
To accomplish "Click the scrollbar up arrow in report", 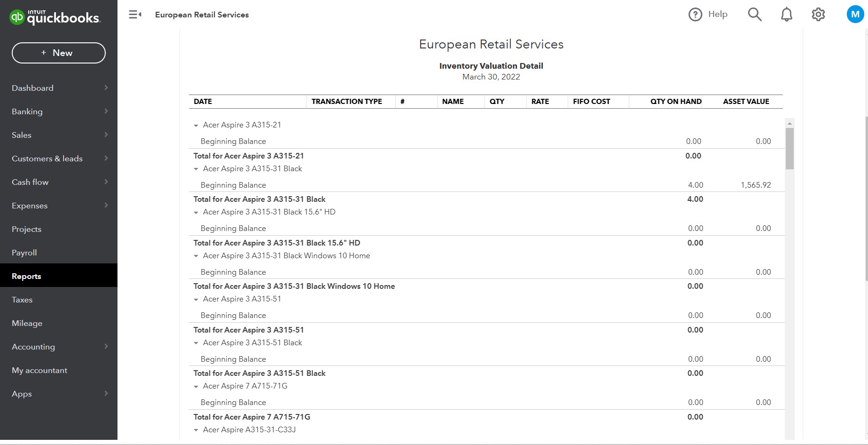I will [x=790, y=123].
